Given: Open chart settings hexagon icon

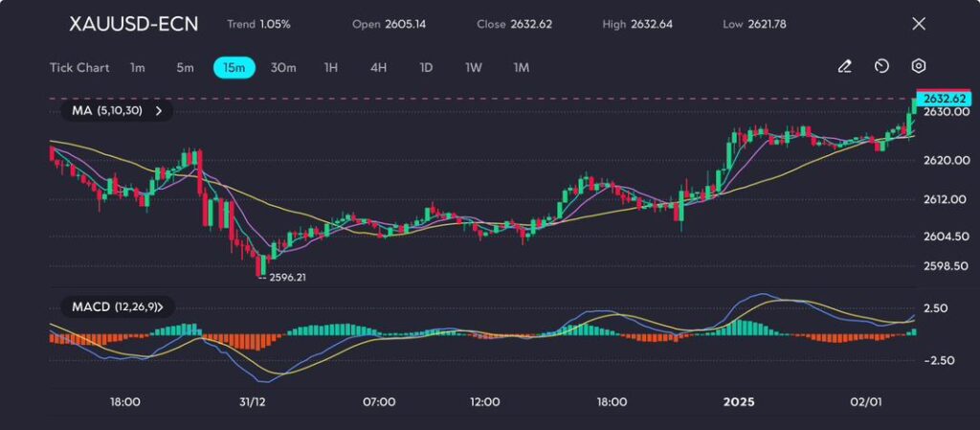Looking at the screenshot, I should click(x=919, y=67).
